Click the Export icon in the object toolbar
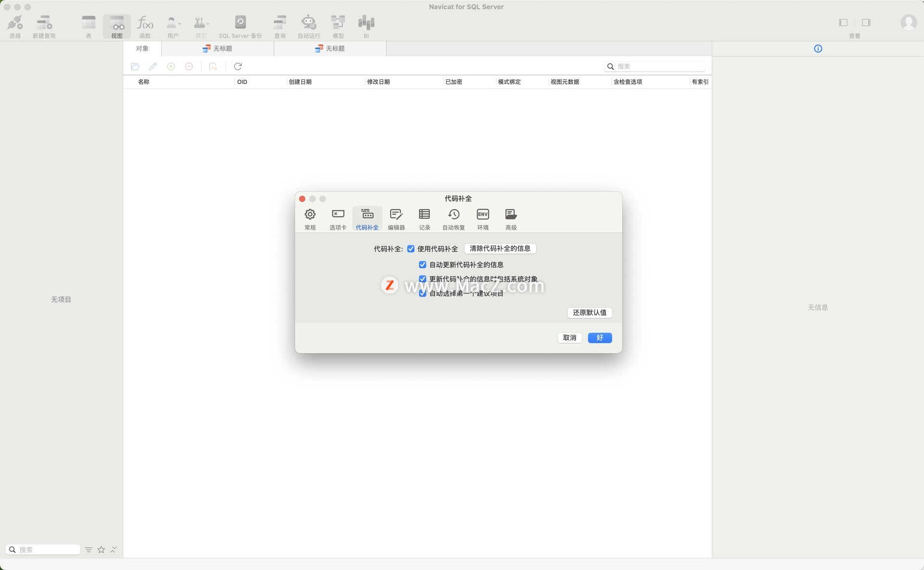This screenshot has width=924, height=570. (x=213, y=66)
